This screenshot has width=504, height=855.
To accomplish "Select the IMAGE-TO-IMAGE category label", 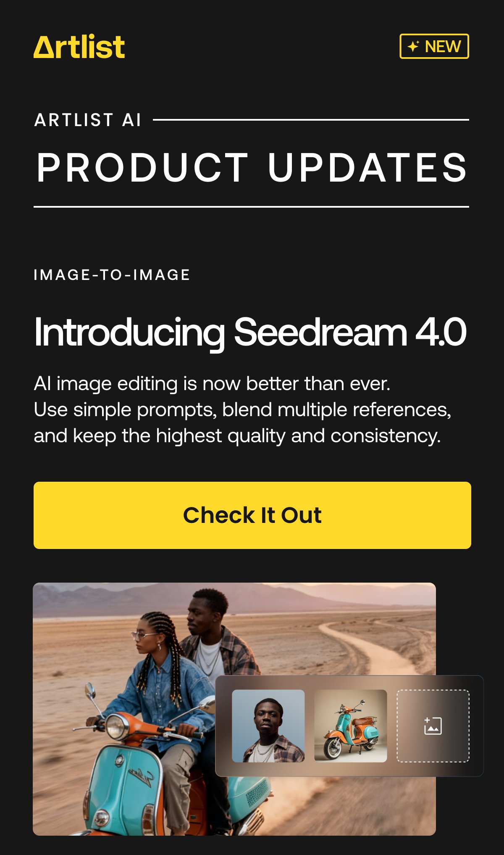I will (x=112, y=275).
